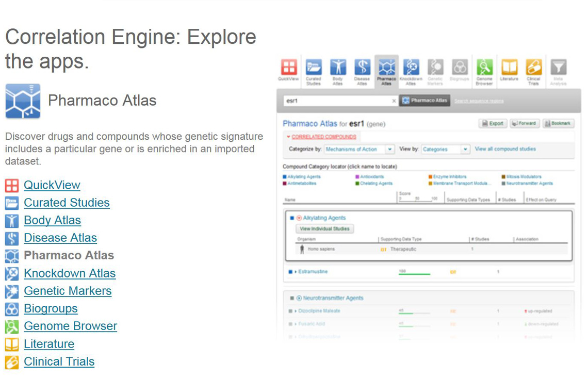This screenshot has width=588, height=379.
Task: Collapse the Correlated Compounds section tab
Action: 289,137
